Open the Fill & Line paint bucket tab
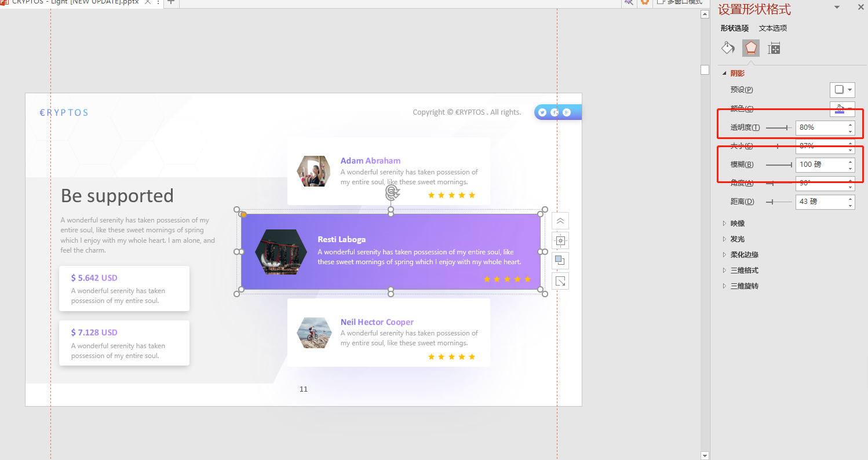Viewport: 868px width, 460px height. (x=728, y=48)
